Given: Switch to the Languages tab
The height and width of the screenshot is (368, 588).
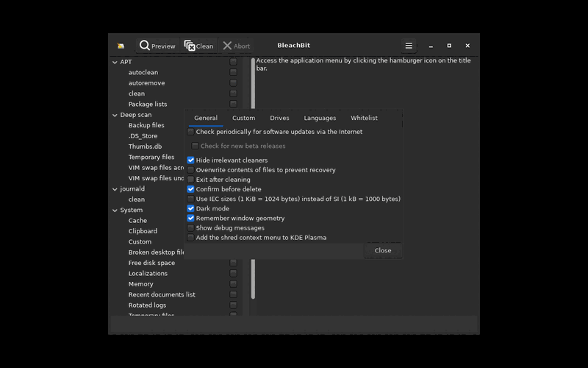Looking at the screenshot, I should [320, 118].
